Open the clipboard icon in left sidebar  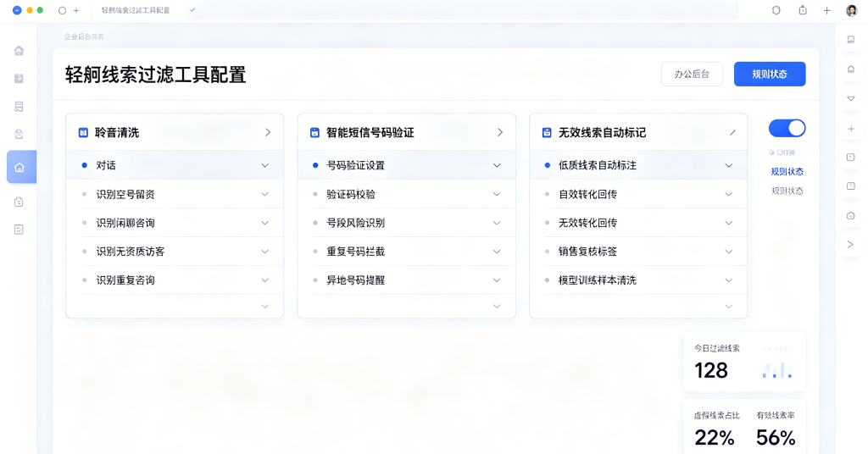point(19,202)
